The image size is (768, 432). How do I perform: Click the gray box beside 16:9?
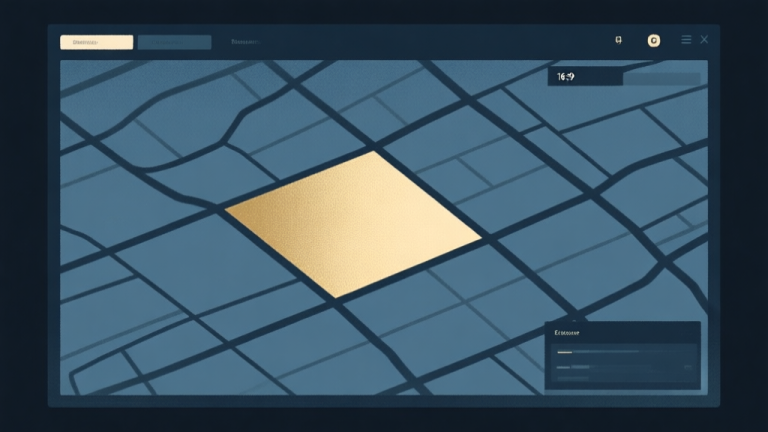pyautogui.click(x=662, y=79)
